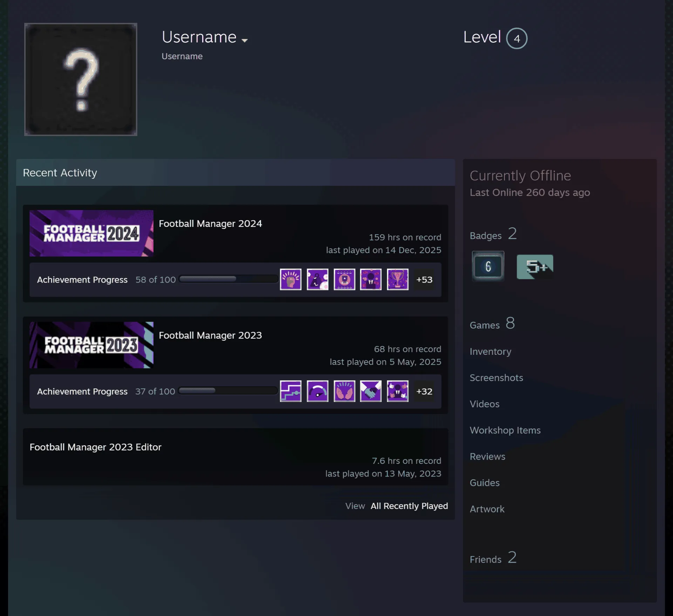
Task: Click the Achievement Progress label for FM 2023
Action: pyautogui.click(x=82, y=391)
